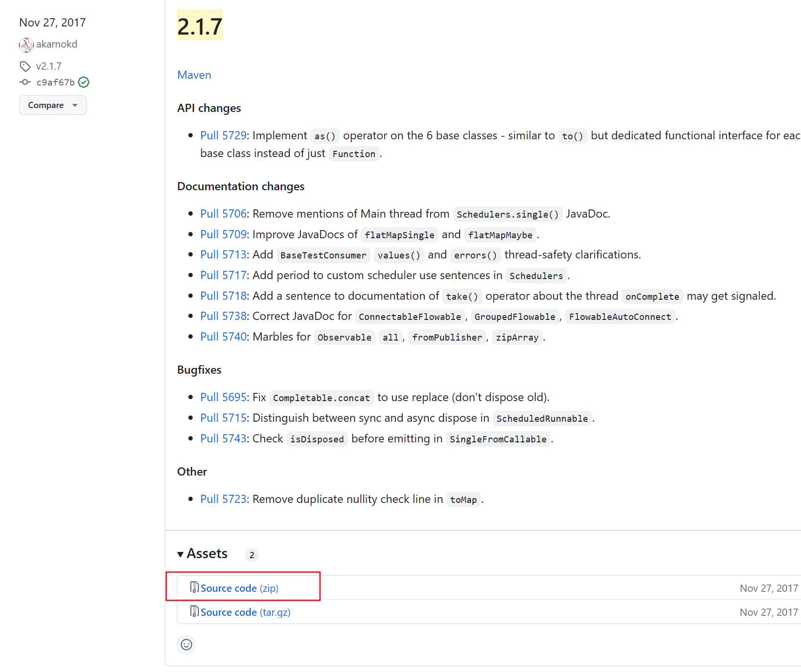Screen dimensions: 801x672
Task: Open Pull 5729 about the as() operator
Action: pos(223,135)
